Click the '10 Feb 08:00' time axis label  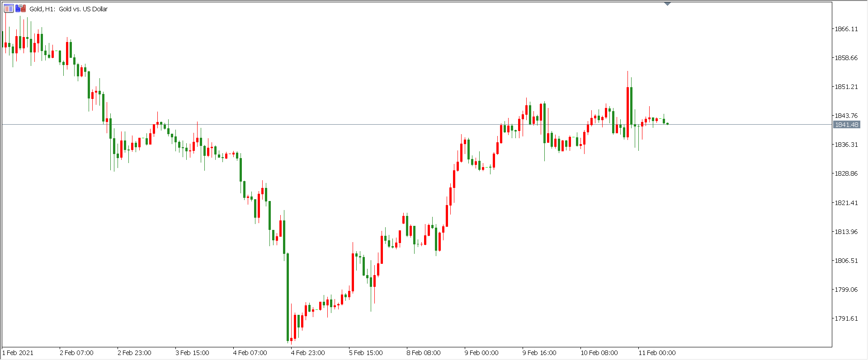click(x=599, y=353)
